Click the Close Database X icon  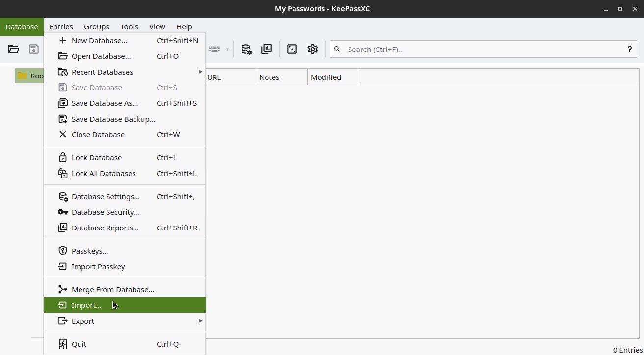click(62, 135)
